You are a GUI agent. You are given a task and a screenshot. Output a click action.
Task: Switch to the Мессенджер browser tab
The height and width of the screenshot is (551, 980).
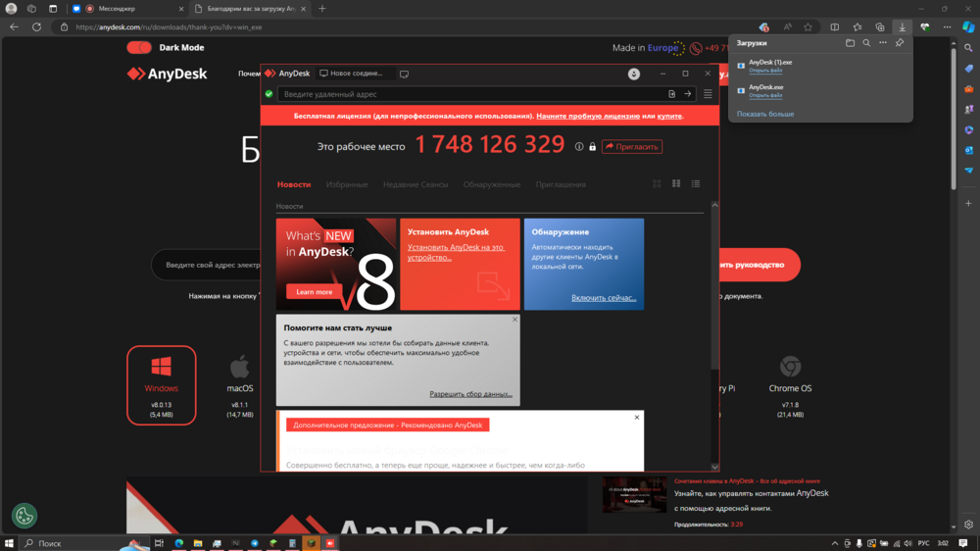coord(125,9)
